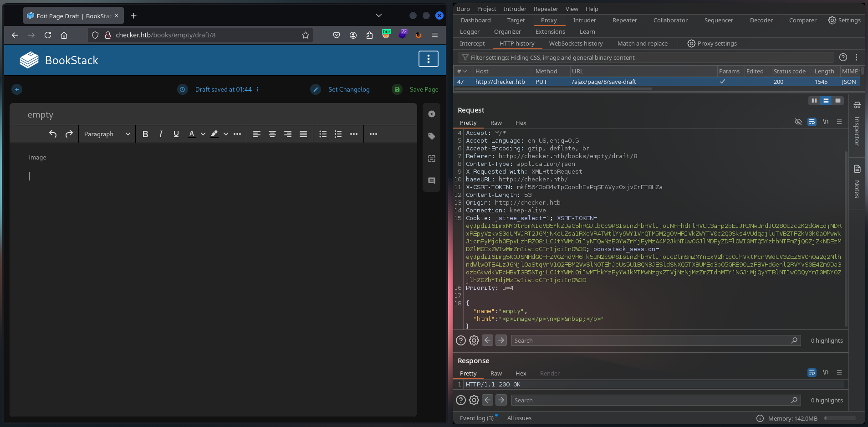The image size is (868, 427).
Task: Reload the page in Firefox
Action: click(48, 35)
